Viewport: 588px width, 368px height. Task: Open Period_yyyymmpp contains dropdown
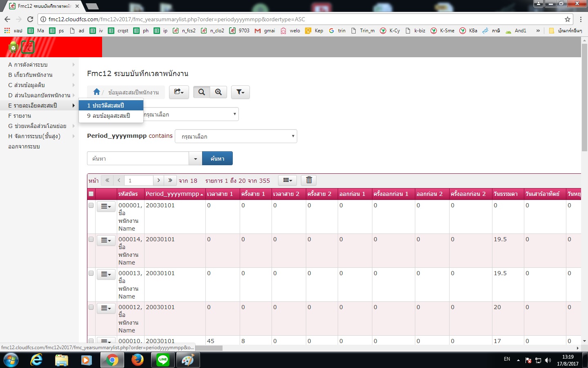tap(236, 136)
